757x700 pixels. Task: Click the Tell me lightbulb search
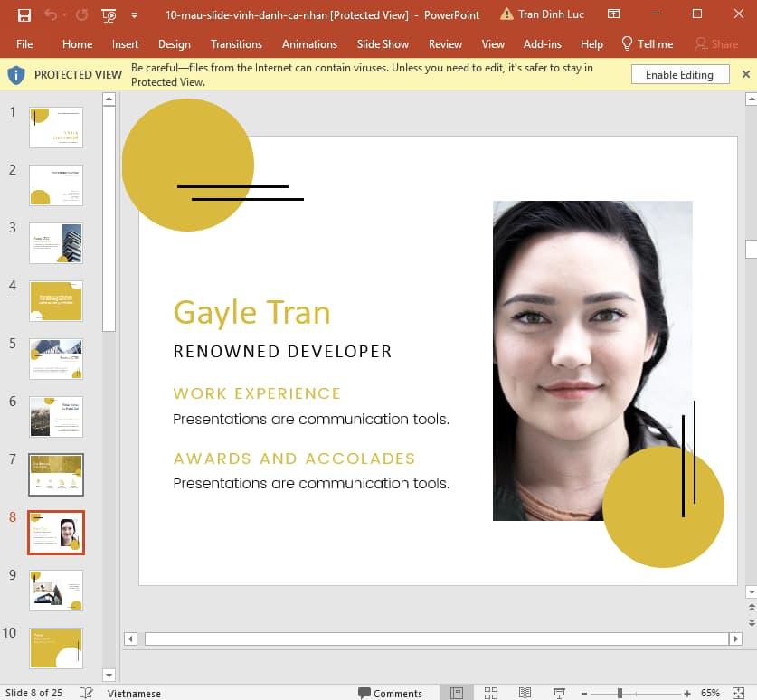[647, 43]
